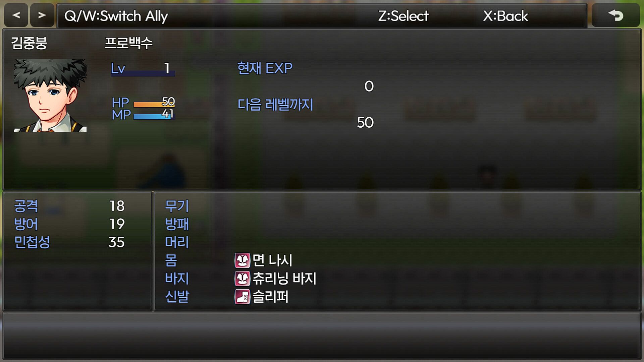644x362 pixels.
Task: Click the next ally right arrow button
Action: click(42, 15)
